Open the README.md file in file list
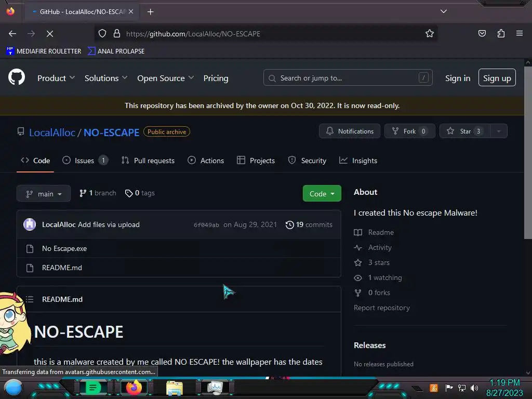532x399 pixels. click(62, 268)
